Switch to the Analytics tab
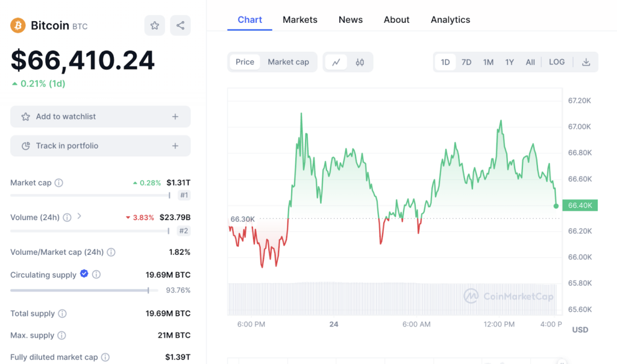The height and width of the screenshot is (364, 617). point(450,20)
